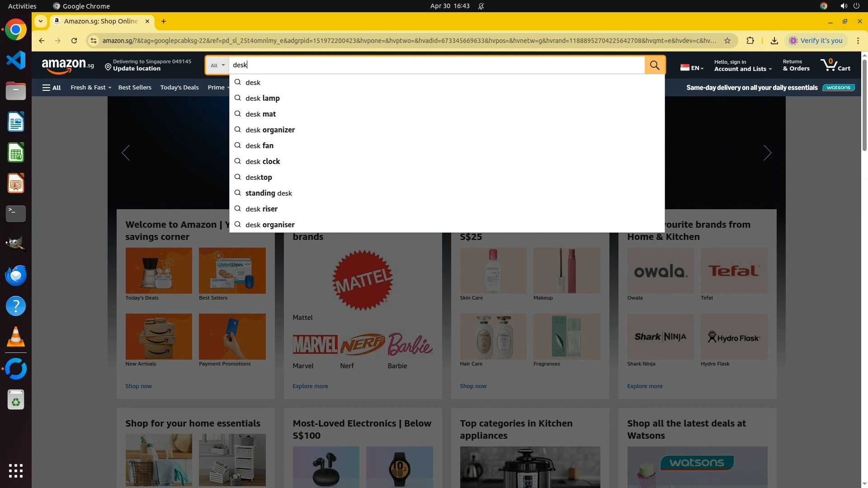Bookmark this page with star icon
This screenshot has width=868, height=488.
coord(727,41)
